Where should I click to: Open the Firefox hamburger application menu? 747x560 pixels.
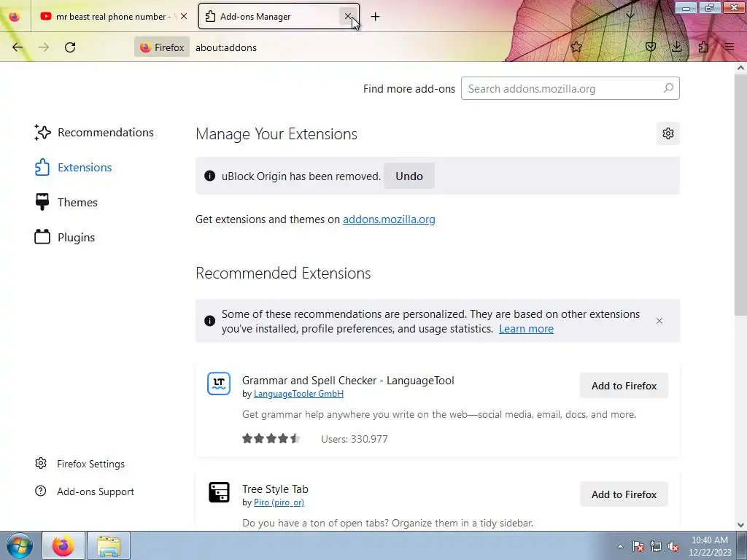click(x=729, y=47)
